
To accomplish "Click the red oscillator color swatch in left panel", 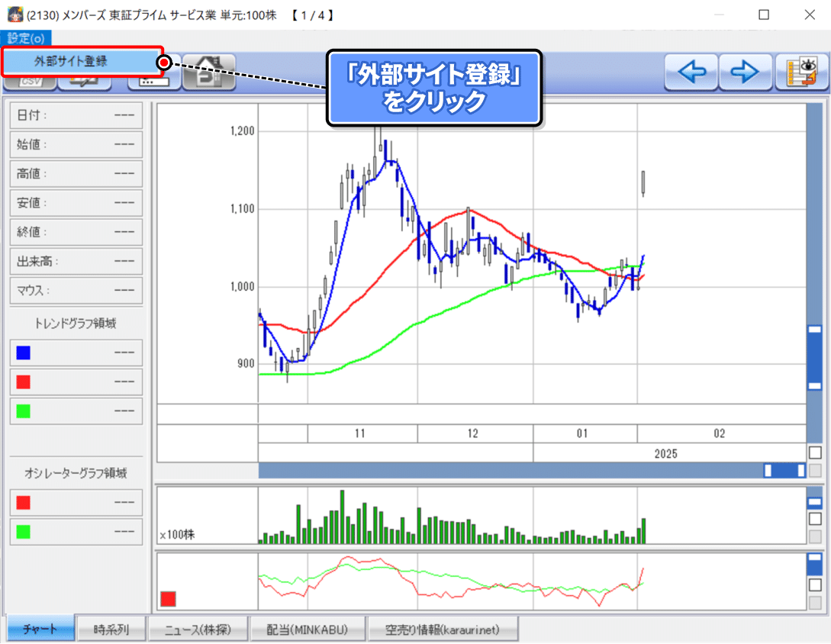I will pos(24,503).
